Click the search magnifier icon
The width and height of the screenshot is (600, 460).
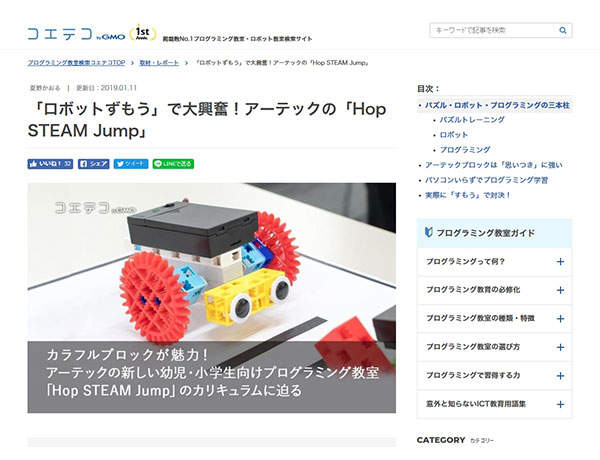[x=562, y=30]
